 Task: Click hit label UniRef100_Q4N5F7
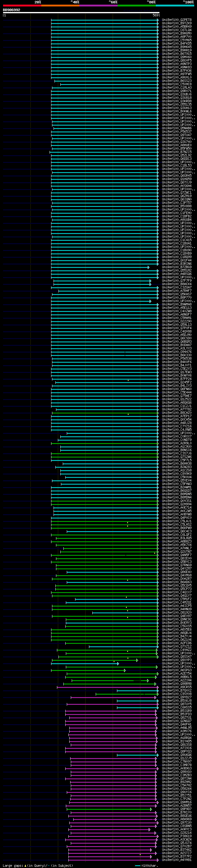pyautogui.click(x=176, y=555)
